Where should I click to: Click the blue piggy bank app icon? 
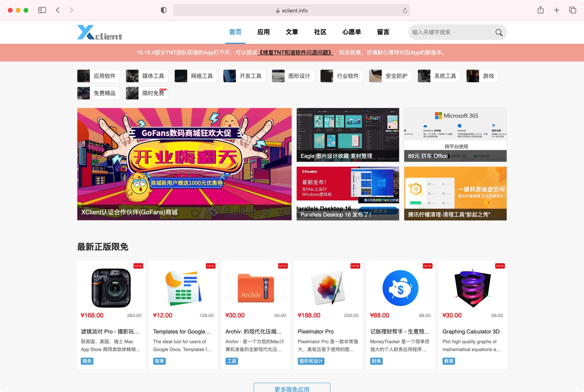tap(400, 288)
